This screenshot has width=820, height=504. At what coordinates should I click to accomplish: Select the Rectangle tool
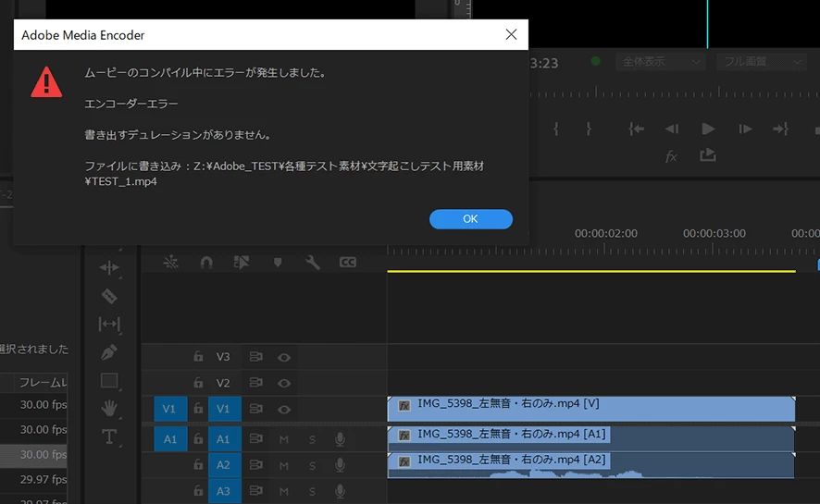point(109,381)
